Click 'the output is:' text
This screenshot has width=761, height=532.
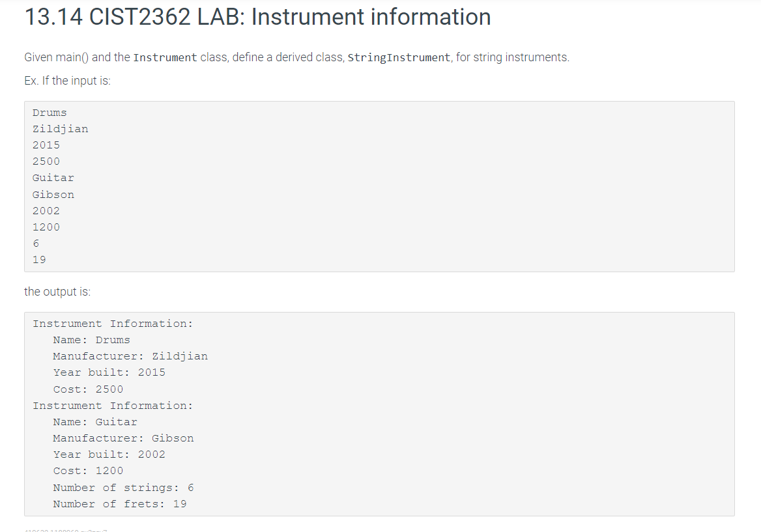click(x=57, y=292)
